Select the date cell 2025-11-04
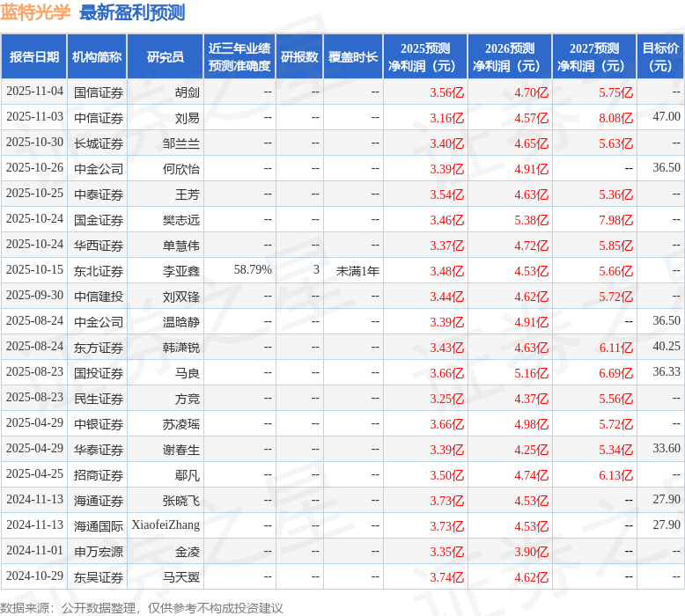 tap(34, 92)
